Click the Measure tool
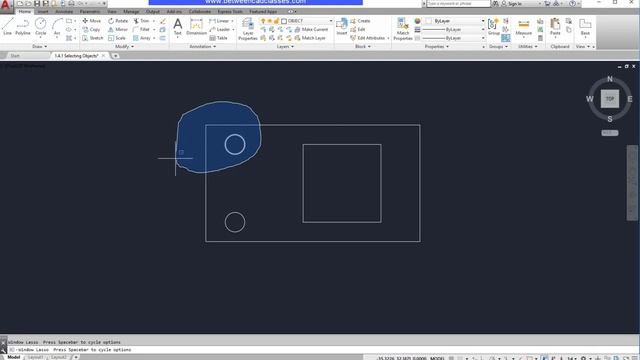 coord(524,27)
